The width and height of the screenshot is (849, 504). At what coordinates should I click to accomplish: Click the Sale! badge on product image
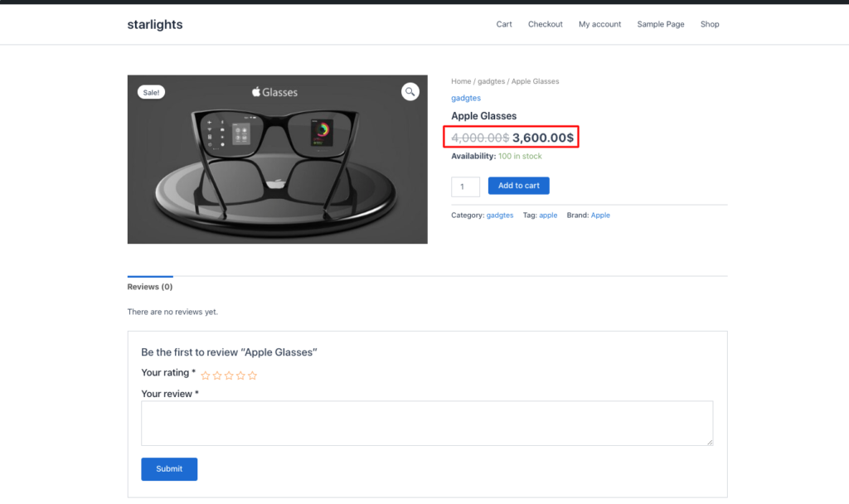point(150,91)
